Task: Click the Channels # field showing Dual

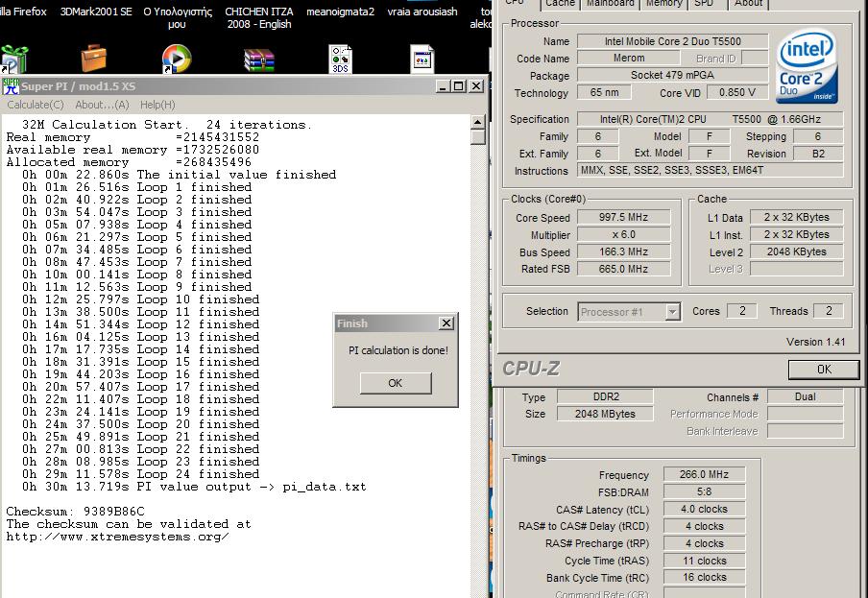Action: 806,396
